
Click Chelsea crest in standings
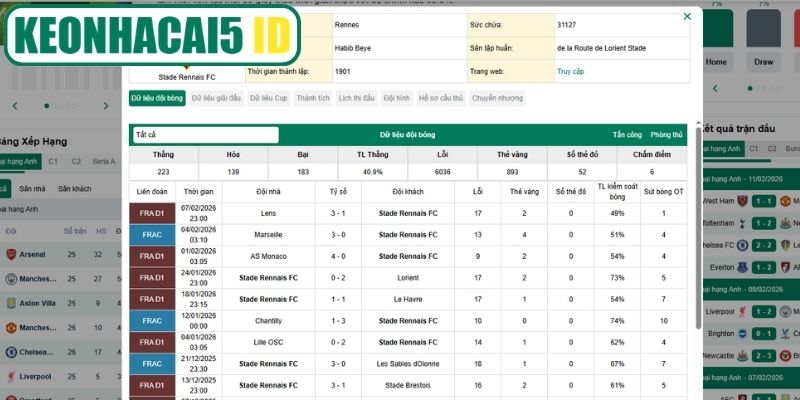point(11,352)
